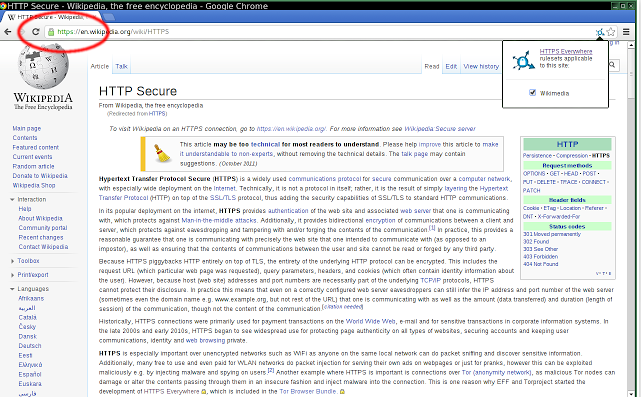Expand the Toolbox sidebar section
The width and height of the screenshot is (641, 397).
pos(12,261)
